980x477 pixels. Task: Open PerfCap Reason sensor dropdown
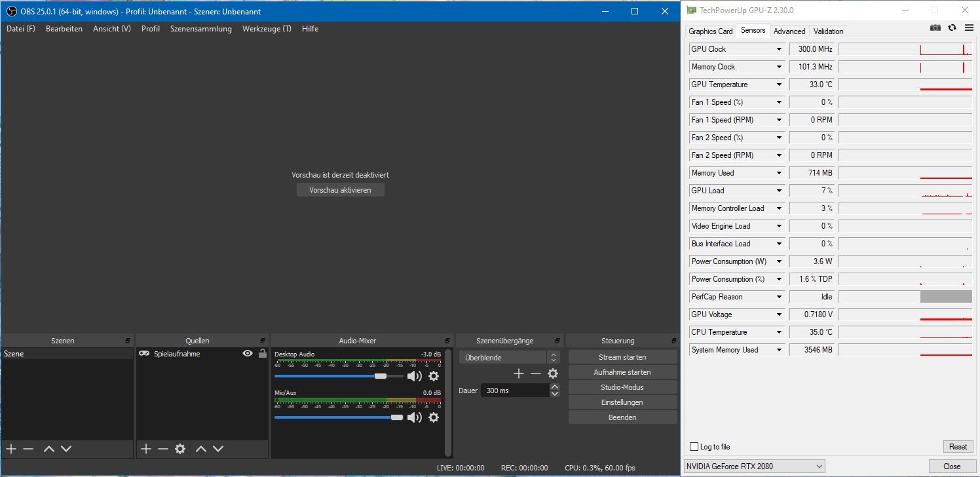pyautogui.click(x=779, y=297)
